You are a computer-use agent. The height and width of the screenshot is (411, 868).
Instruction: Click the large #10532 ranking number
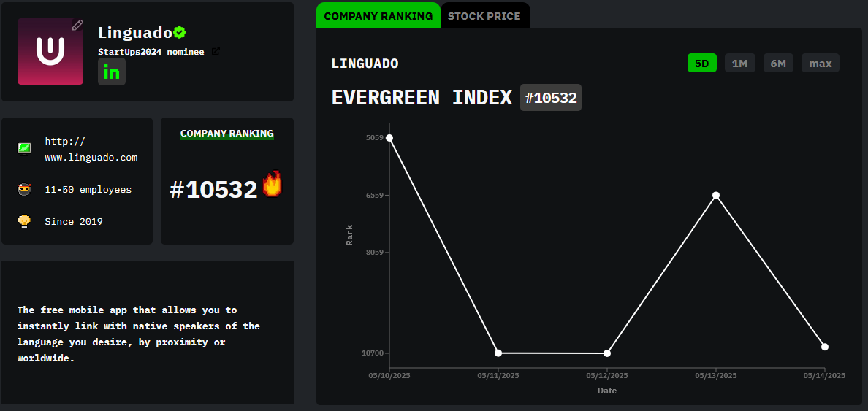(x=213, y=190)
